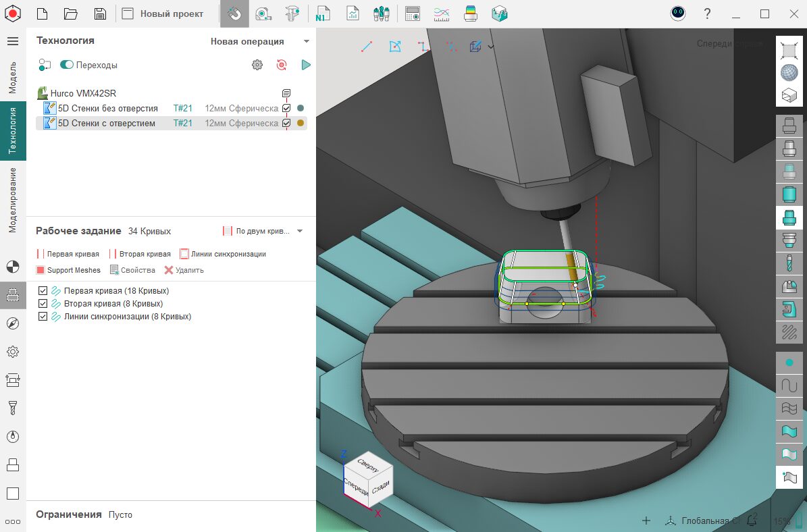Click the green play button to calculate
This screenshot has width=807, height=532.
coord(306,65)
